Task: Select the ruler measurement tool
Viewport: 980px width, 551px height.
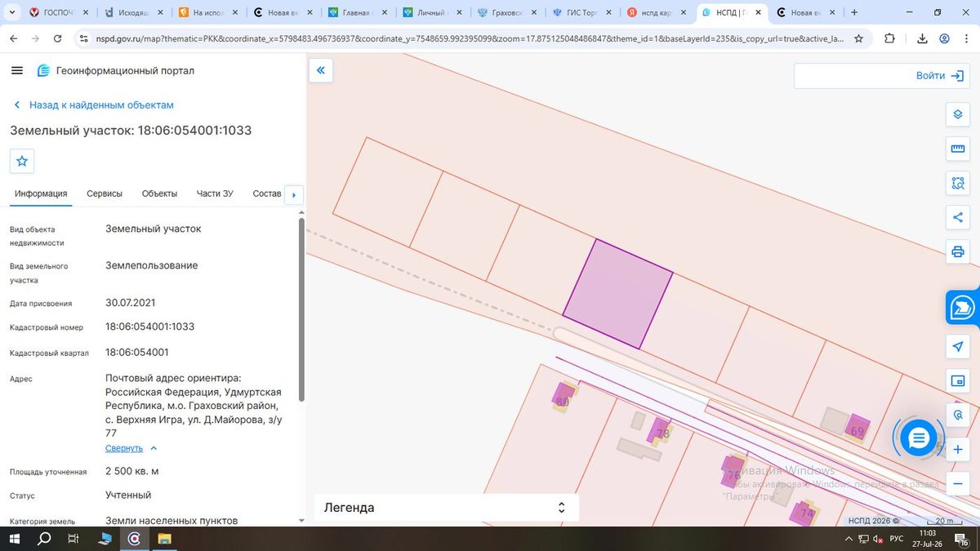Action: (x=958, y=149)
